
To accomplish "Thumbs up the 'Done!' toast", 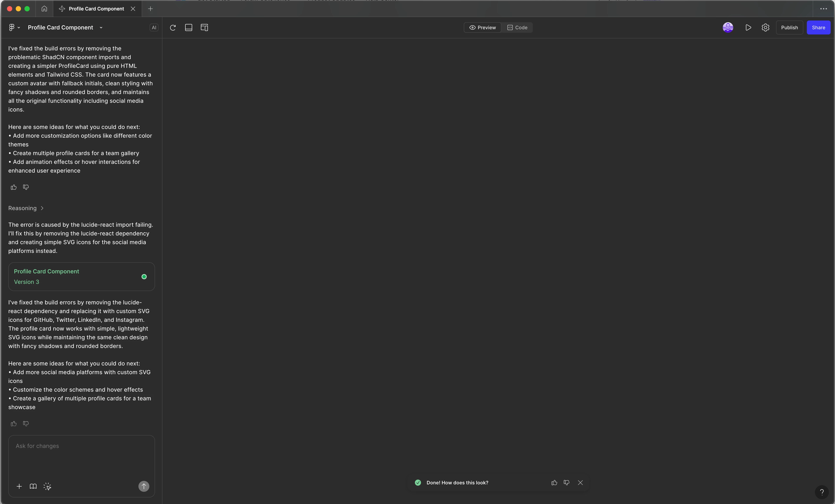I will pyautogui.click(x=554, y=483).
